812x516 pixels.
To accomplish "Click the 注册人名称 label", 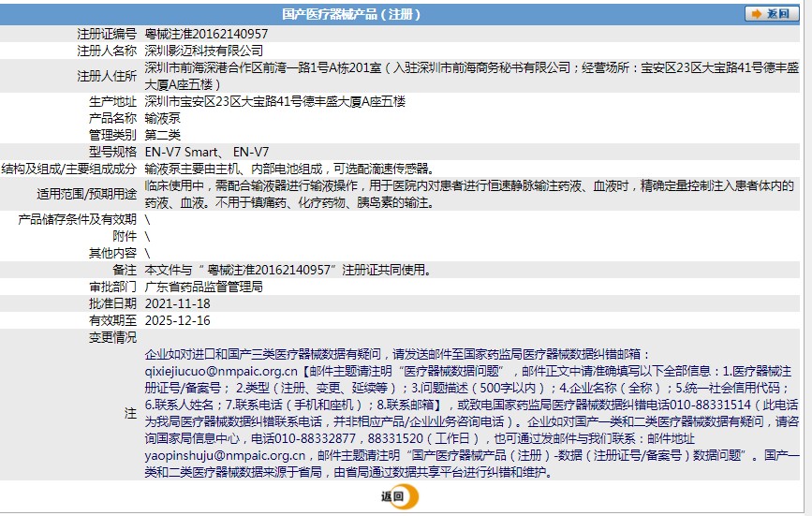I will click(107, 51).
